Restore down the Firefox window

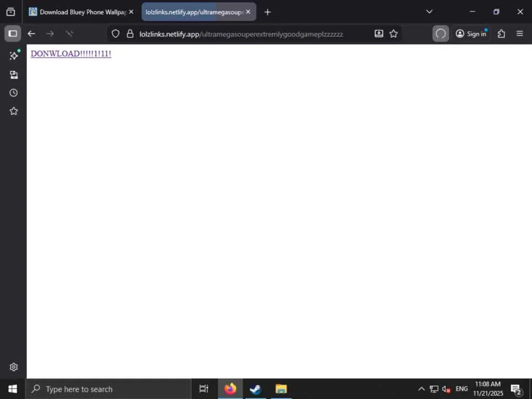[x=496, y=12]
